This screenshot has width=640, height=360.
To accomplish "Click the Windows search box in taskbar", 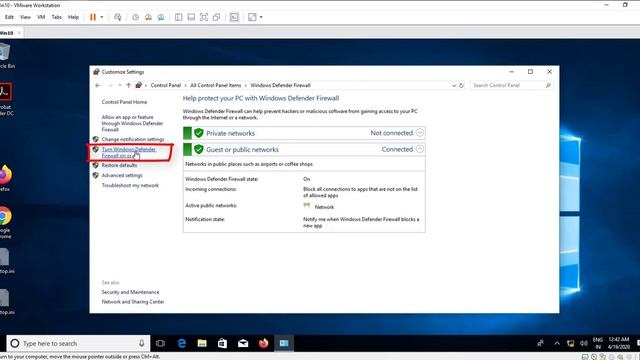I will (78, 344).
